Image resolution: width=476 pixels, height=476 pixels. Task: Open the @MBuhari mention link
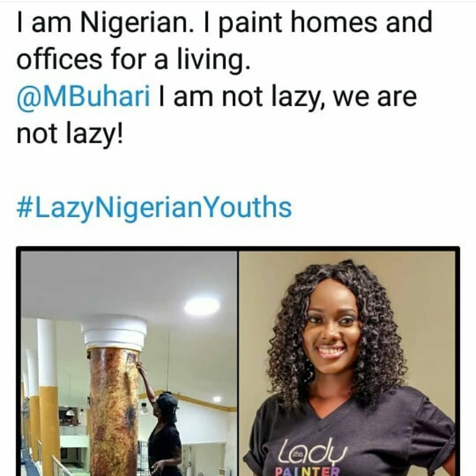[83, 97]
